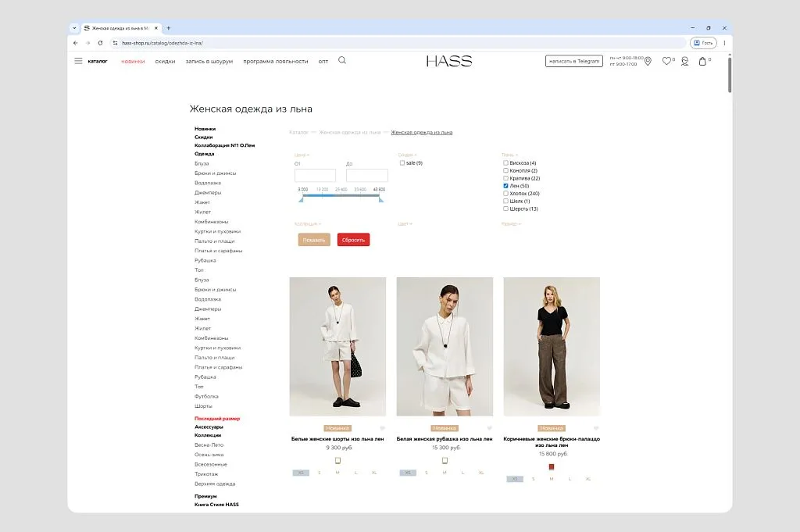The height and width of the screenshot is (532, 800).
Task: Uncheck the Лен (50) fabric checkbox
Action: (505, 186)
